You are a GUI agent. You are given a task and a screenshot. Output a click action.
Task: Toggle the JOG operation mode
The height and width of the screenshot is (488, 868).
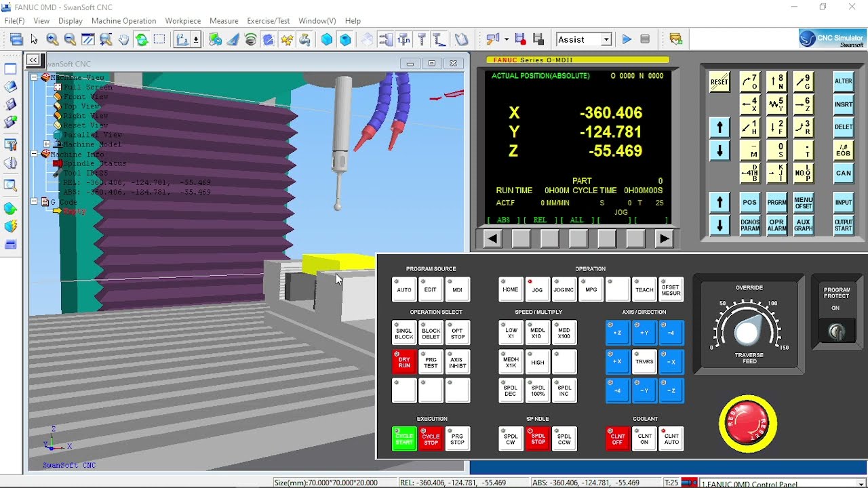(x=537, y=289)
